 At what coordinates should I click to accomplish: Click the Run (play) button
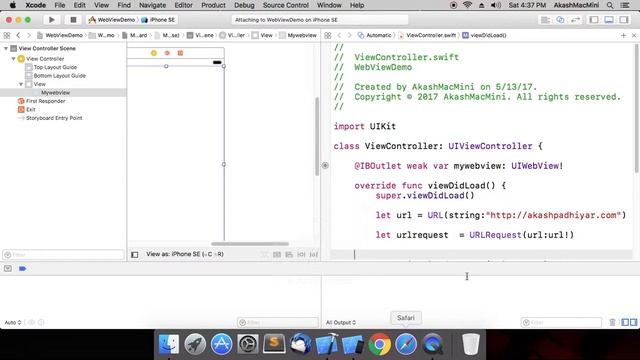click(51, 20)
